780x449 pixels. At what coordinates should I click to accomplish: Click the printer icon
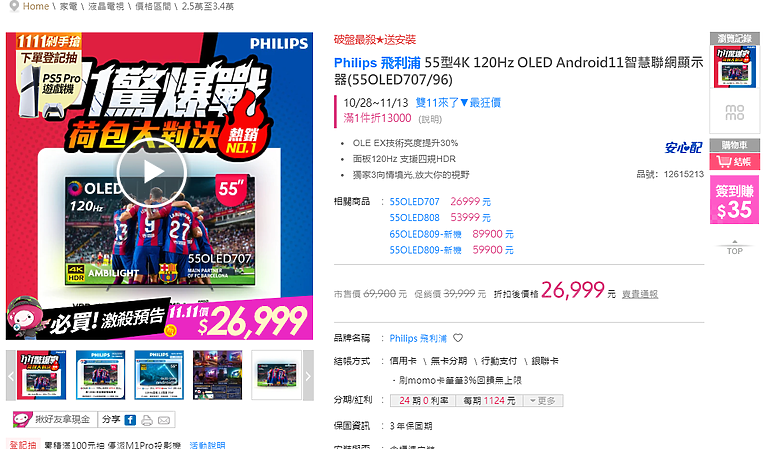click(x=147, y=421)
